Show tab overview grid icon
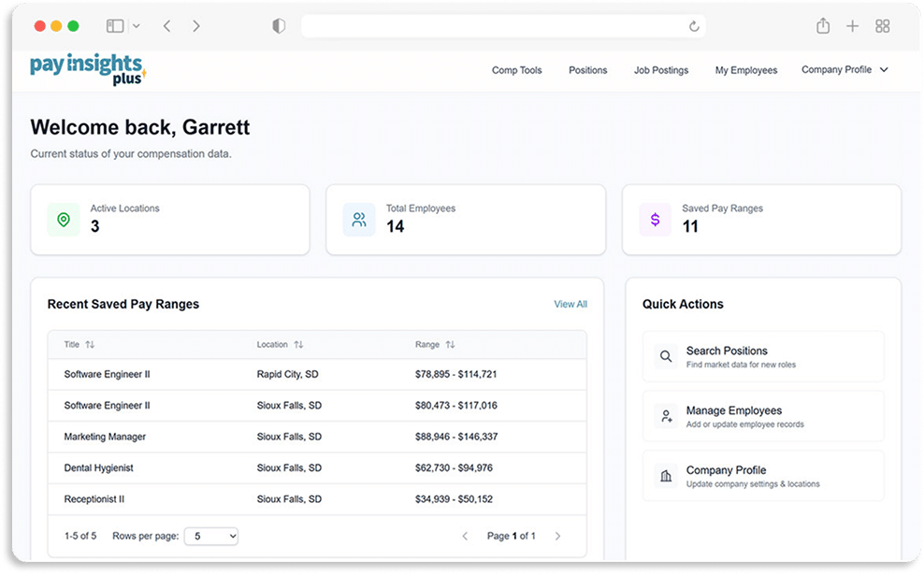 882,26
